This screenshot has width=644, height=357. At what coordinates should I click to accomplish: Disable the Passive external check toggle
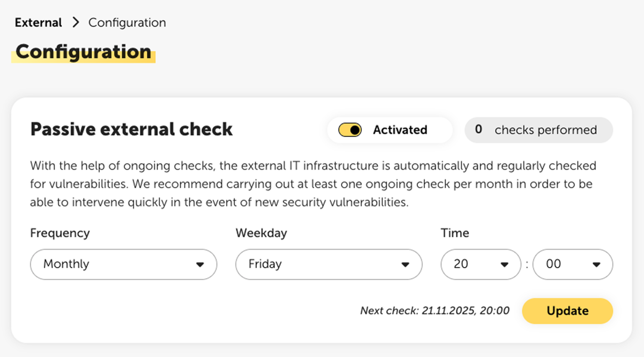coord(349,130)
